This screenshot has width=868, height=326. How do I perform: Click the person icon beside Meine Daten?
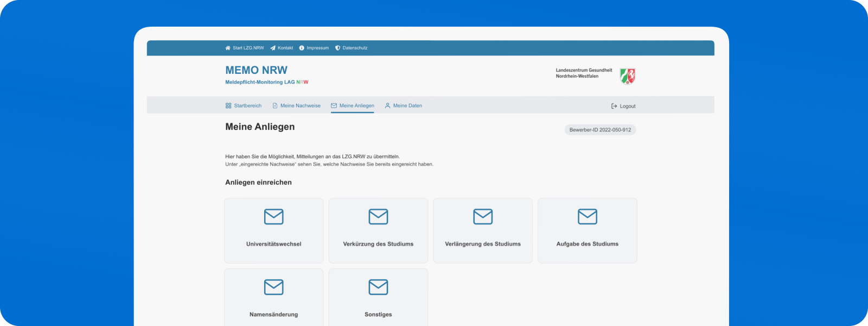(387, 105)
